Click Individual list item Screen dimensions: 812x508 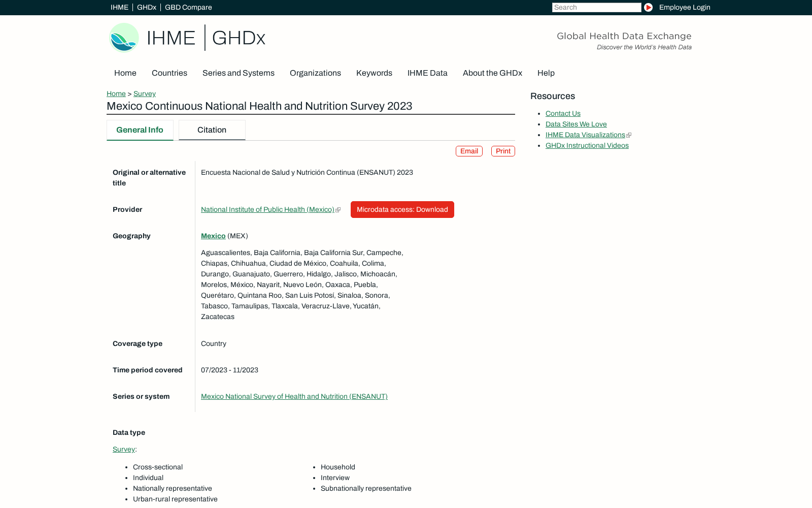[x=148, y=478]
